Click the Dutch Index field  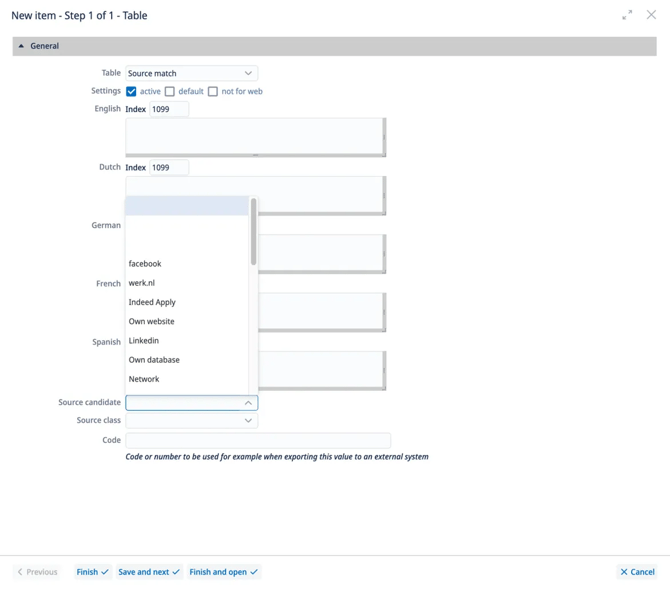point(168,168)
